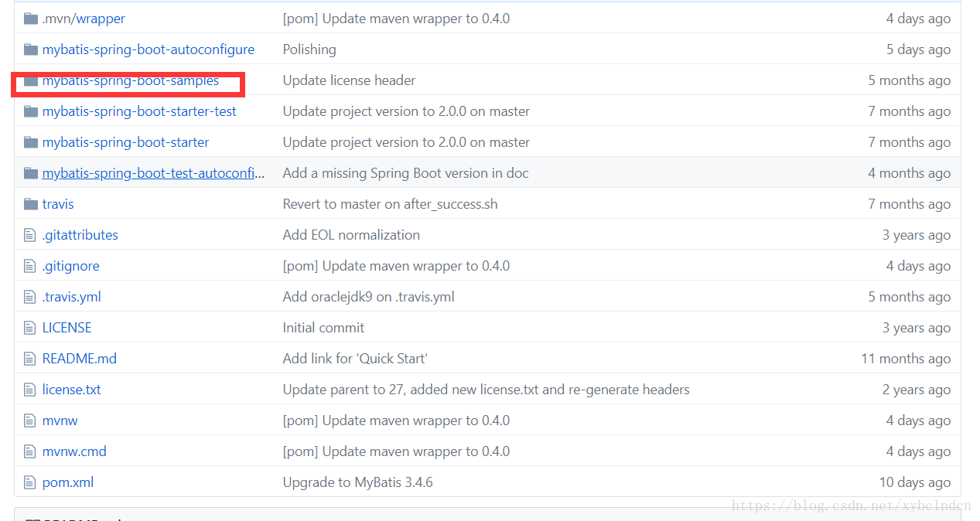Screen dimensions: 980x521
Task: Open mybatis-spring-boot-test-autoconfi… folder link
Action: click(x=153, y=173)
